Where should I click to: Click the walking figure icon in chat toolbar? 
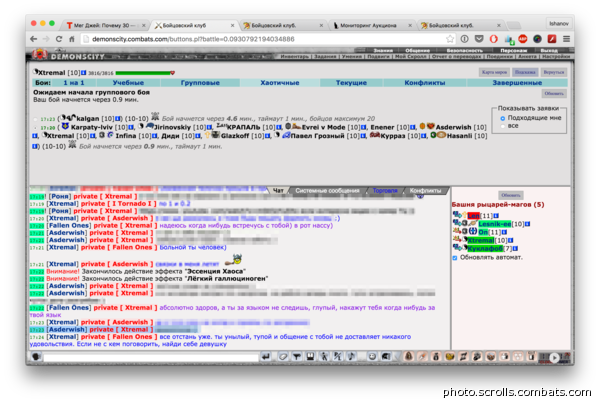point(324,356)
